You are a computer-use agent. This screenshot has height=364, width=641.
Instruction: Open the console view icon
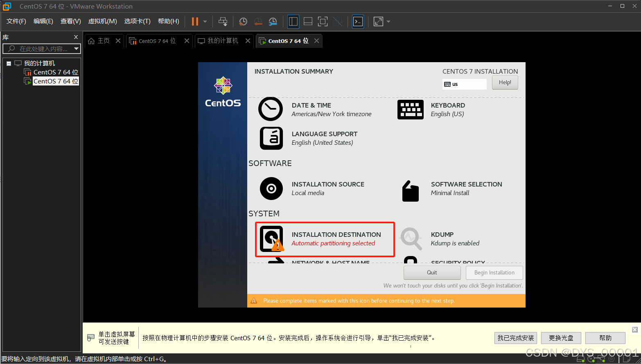point(358,21)
